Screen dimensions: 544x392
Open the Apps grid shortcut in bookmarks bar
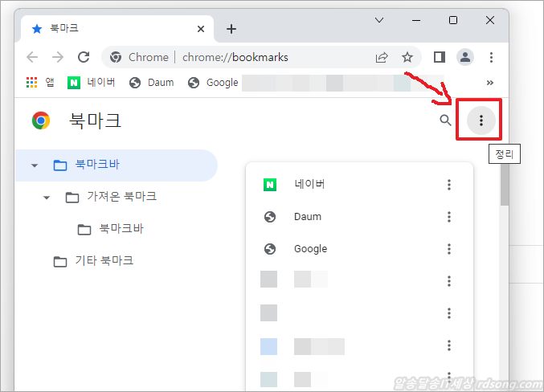click(32, 82)
